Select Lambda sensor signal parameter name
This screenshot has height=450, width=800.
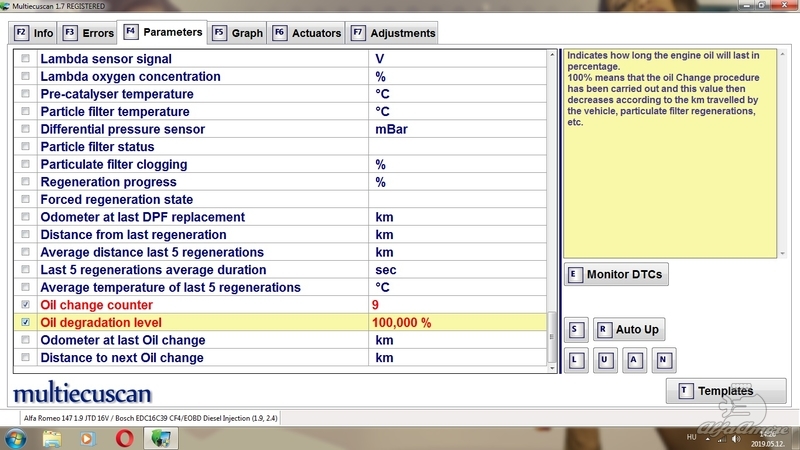106,59
